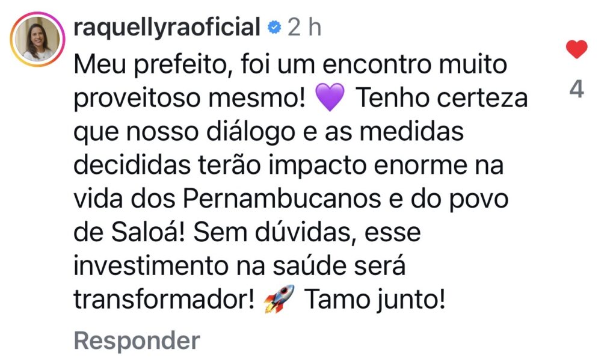The image size is (616, 364).
Task: Open raquellyraoficial's profile picture
Action: click(x=38, y=38)
